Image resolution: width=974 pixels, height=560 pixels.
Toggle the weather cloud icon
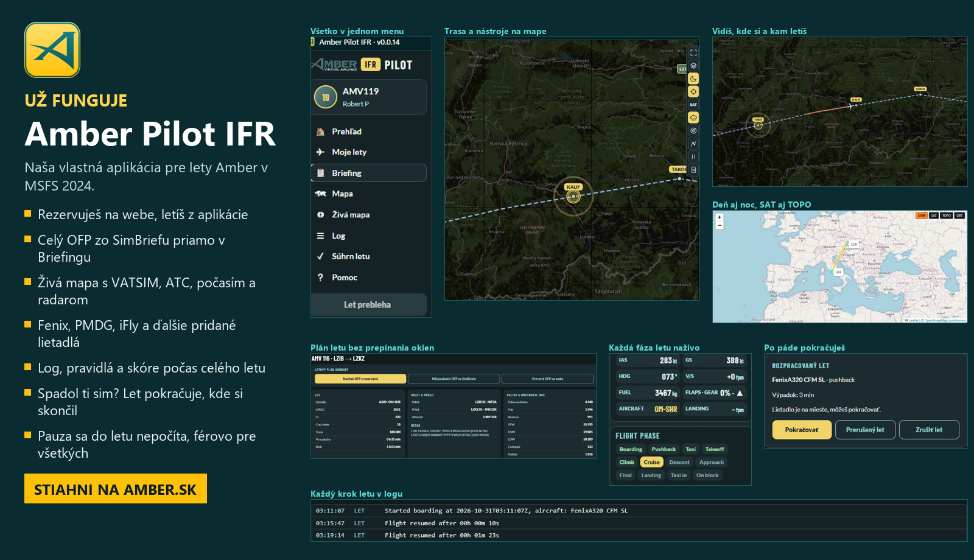(x=693, y=117)
